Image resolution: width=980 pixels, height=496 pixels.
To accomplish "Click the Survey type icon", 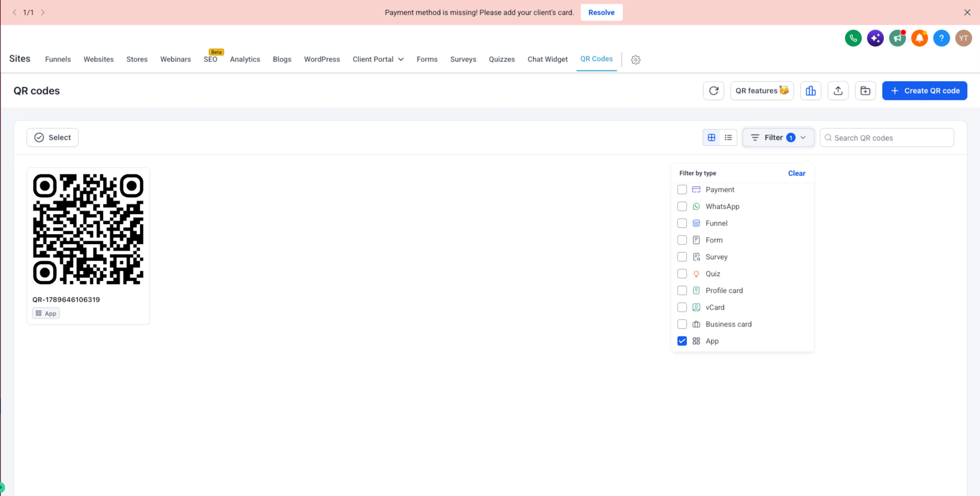I will pyautogui.click(x=696, y=257).
